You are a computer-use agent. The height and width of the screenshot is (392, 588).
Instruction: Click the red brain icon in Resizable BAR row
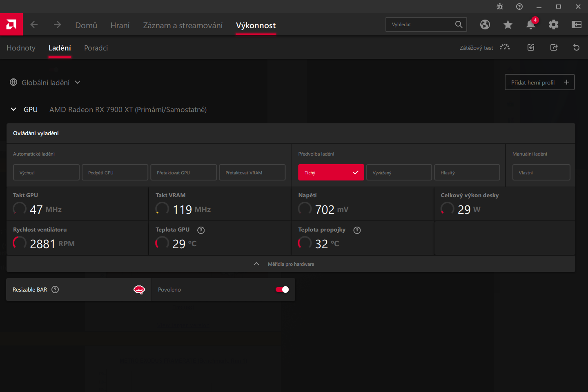pyautogui.click(x=139, y=290)
